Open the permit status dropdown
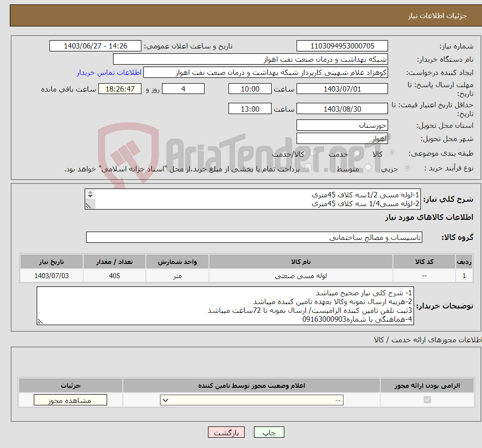 252,400
